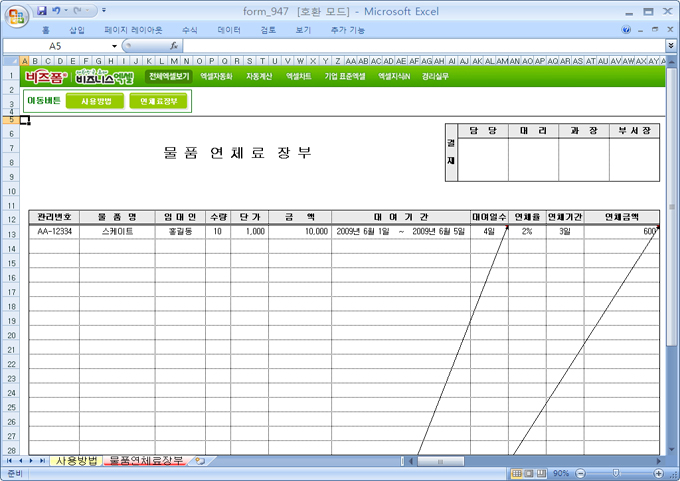This screenshot has width=680, height=481.
Task: Expand the Name Box dropdown arrow
Action: tap(114, 46)
